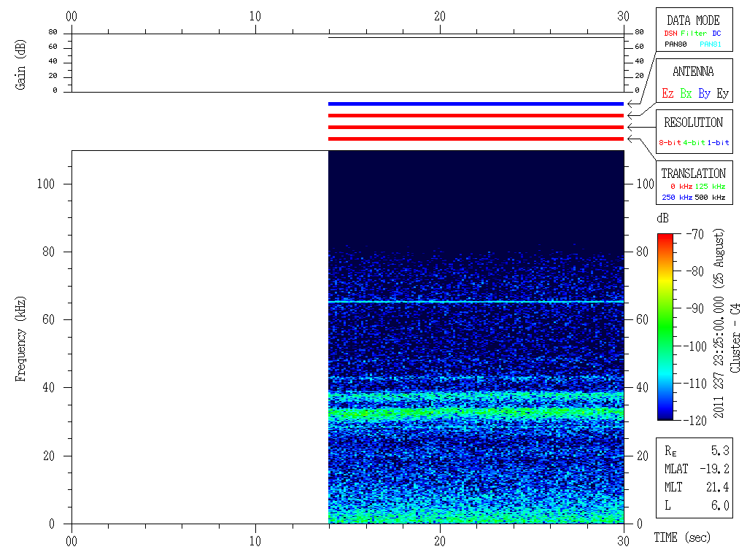Select the green Bx antenna label
Image resolution: width=747 pixels, height=560 pixels.
(x=686, y=93)
